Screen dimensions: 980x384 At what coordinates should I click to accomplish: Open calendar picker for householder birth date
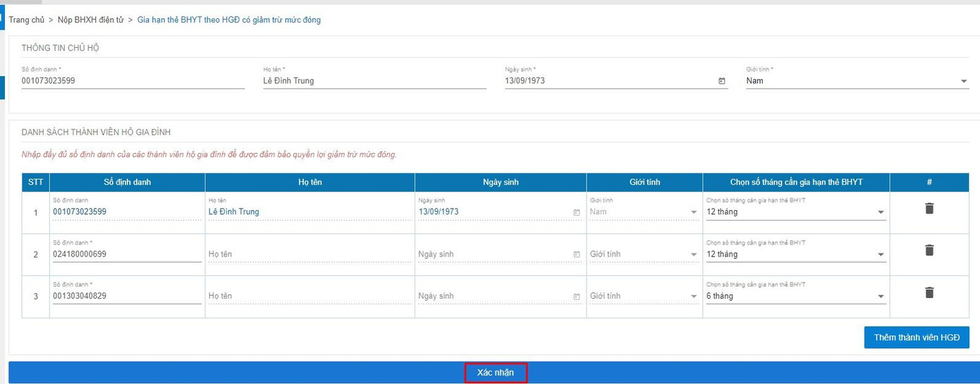[722, 81]
